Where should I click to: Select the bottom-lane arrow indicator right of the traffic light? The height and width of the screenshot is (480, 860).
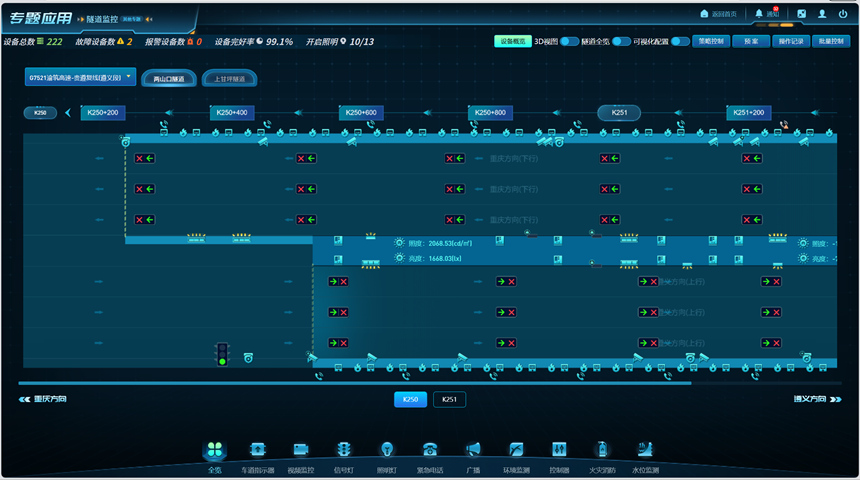[x=338, y=343]
